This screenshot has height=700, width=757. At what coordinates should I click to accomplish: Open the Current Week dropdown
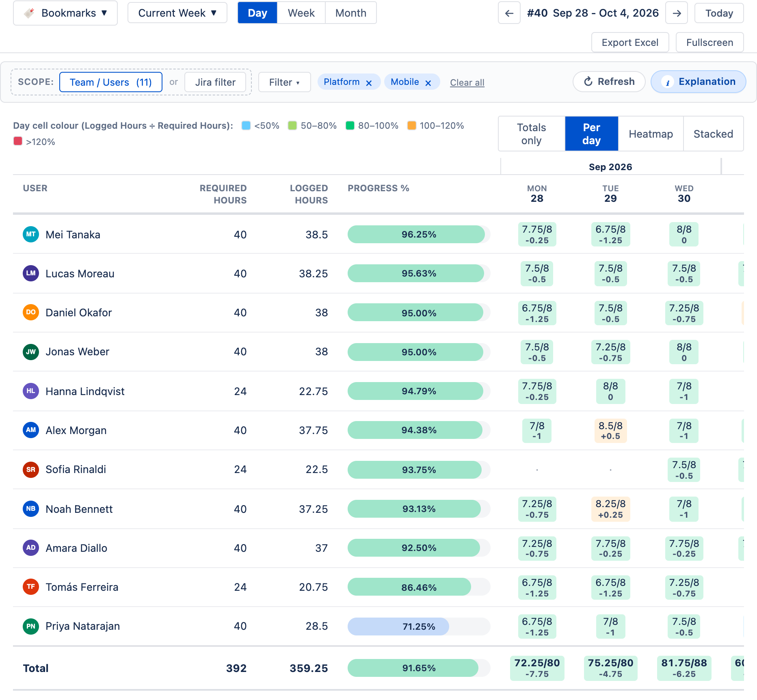[177, 13]
